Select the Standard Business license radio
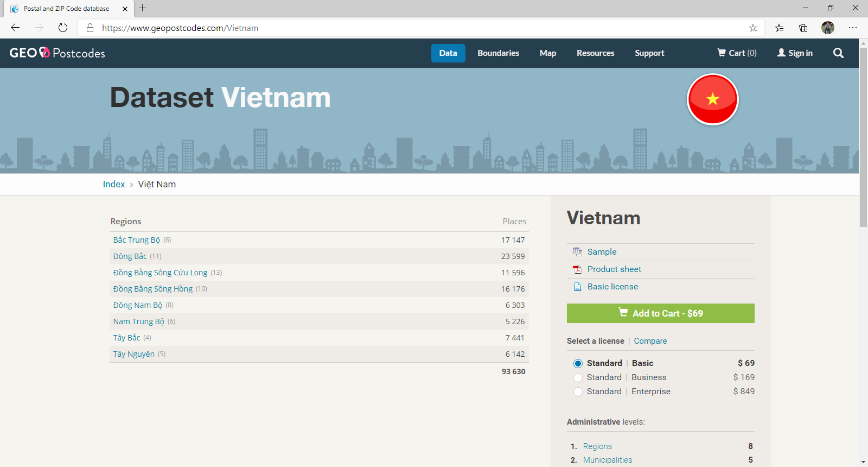This screenshot has height=467, width=868. coord(578,377)
